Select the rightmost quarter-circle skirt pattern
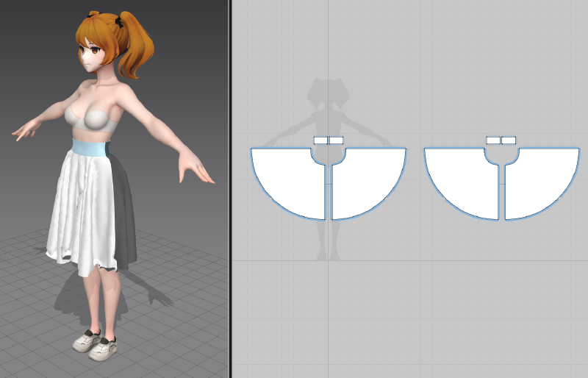The width and height of the screenshot is (588, 378). pos(539,182)
